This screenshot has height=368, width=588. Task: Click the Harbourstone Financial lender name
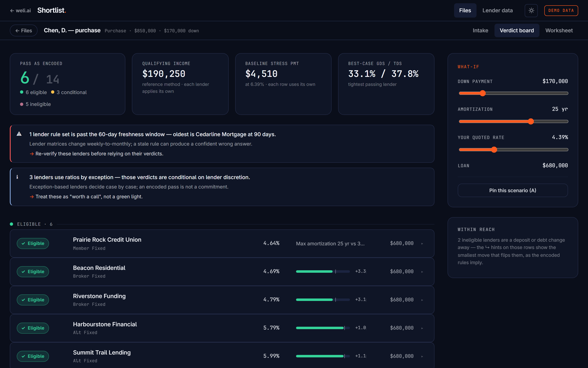(105, 324)
